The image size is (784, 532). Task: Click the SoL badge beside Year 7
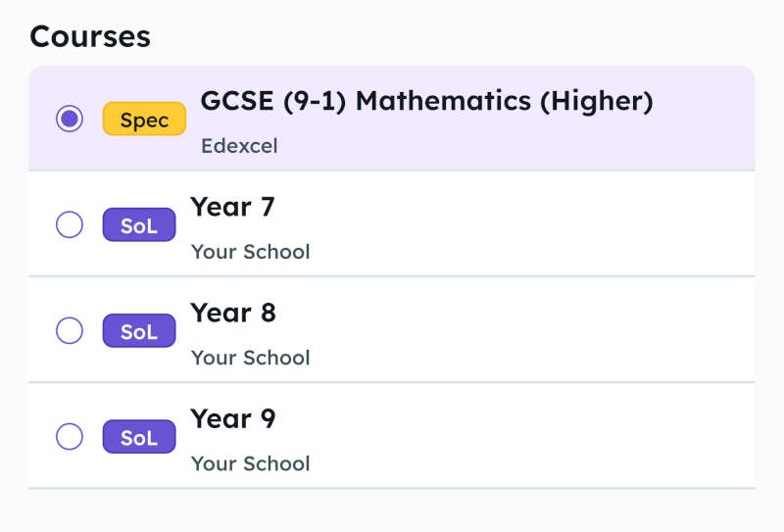(139, 225)
